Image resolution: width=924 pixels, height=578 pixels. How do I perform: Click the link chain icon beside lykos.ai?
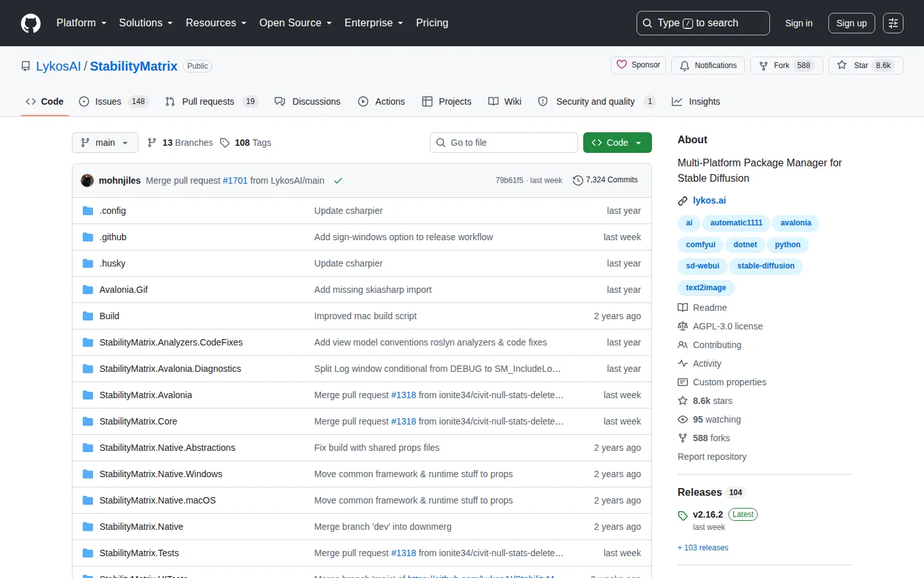pyautogui.click(x=683, y=201)
